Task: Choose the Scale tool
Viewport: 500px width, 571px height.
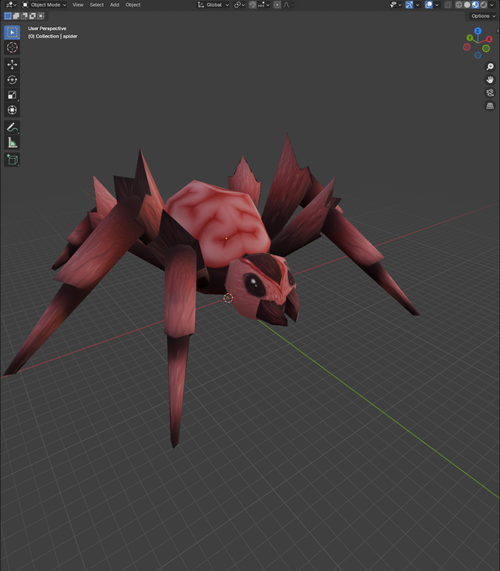Action: tap(12, 95)
